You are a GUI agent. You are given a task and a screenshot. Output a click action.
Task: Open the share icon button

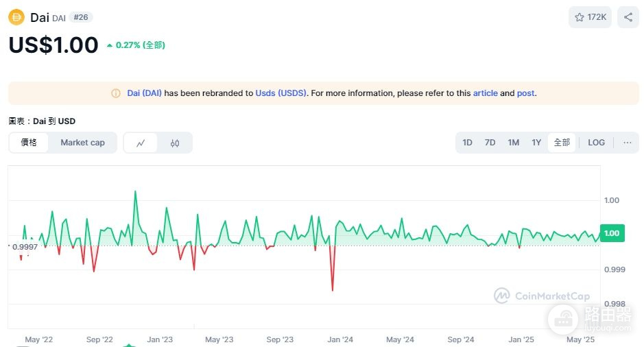pyautogui.click(x=628, y=17)
